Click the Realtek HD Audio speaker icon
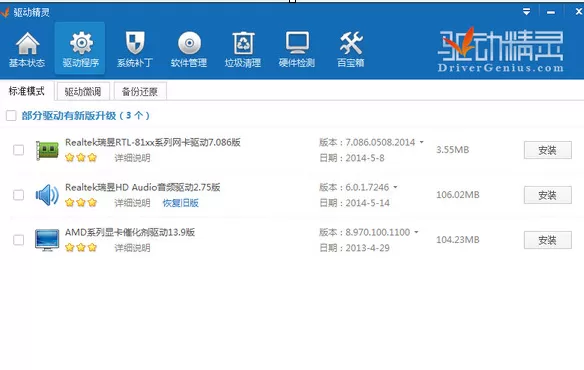This screenshot has width=584, height=370. coord(47,195)
